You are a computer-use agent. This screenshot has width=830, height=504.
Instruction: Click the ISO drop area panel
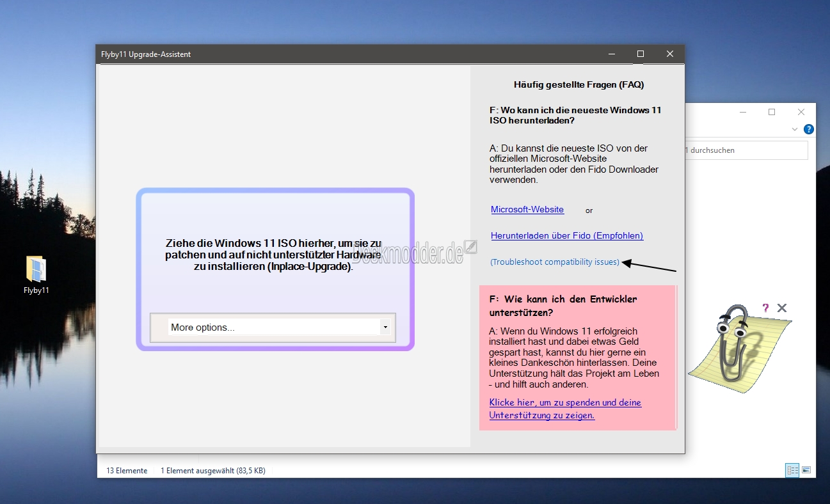point(275,269)
